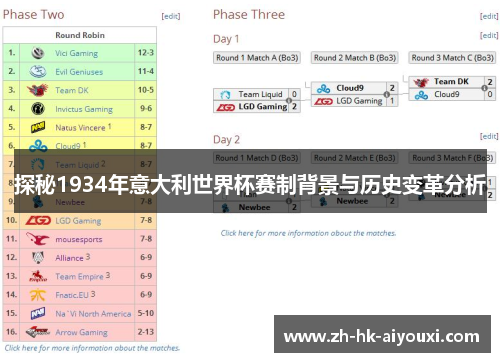
Task: Open the Team DK link in standings
Action: (x=72, y=90)
